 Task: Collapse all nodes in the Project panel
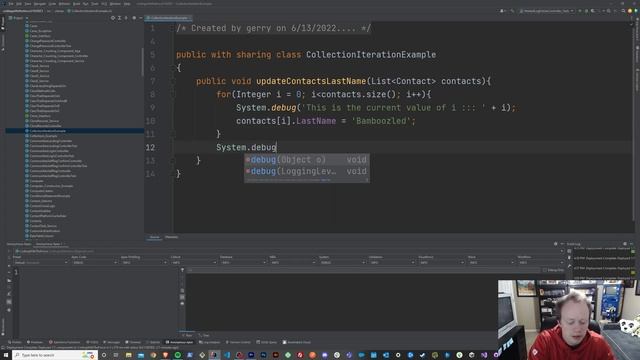(126, 18)
